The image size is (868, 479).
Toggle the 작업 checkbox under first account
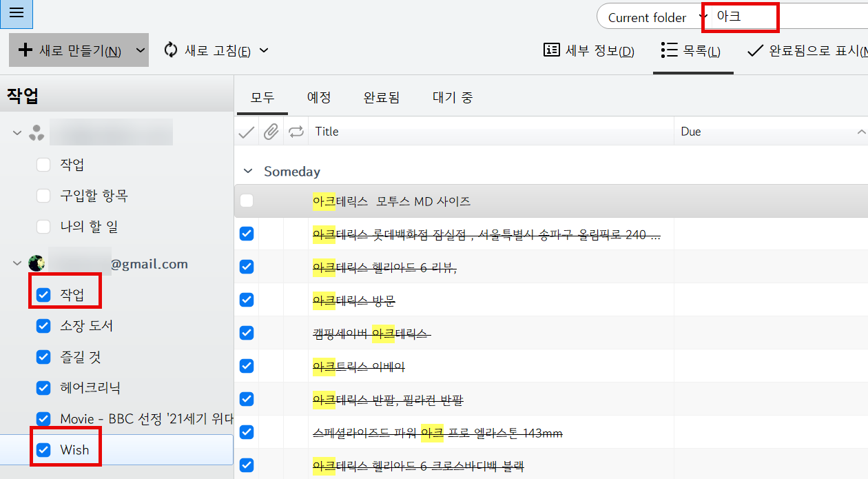[43, 165]
